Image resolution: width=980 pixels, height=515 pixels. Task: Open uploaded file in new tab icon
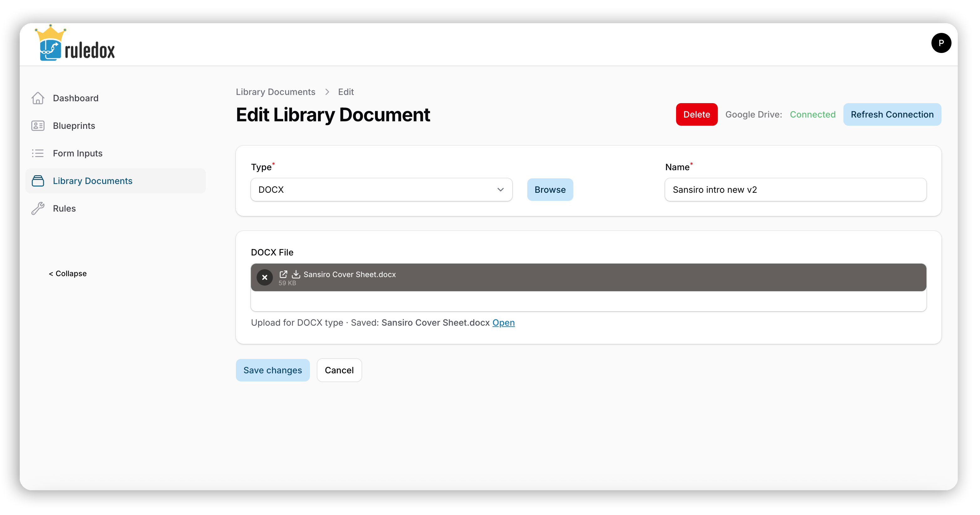click(283, 274)
